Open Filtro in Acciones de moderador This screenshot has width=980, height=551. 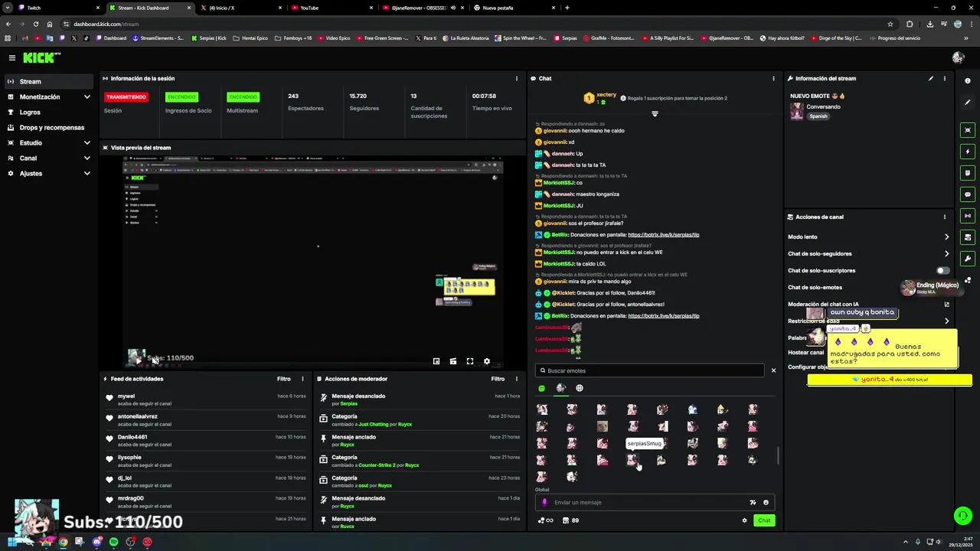(498, 379)
